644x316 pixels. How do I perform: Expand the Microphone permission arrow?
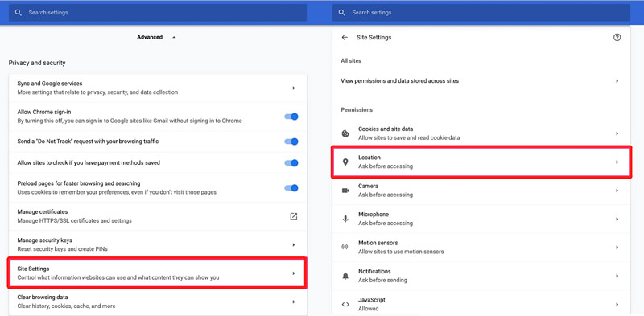tap(617, 219)
